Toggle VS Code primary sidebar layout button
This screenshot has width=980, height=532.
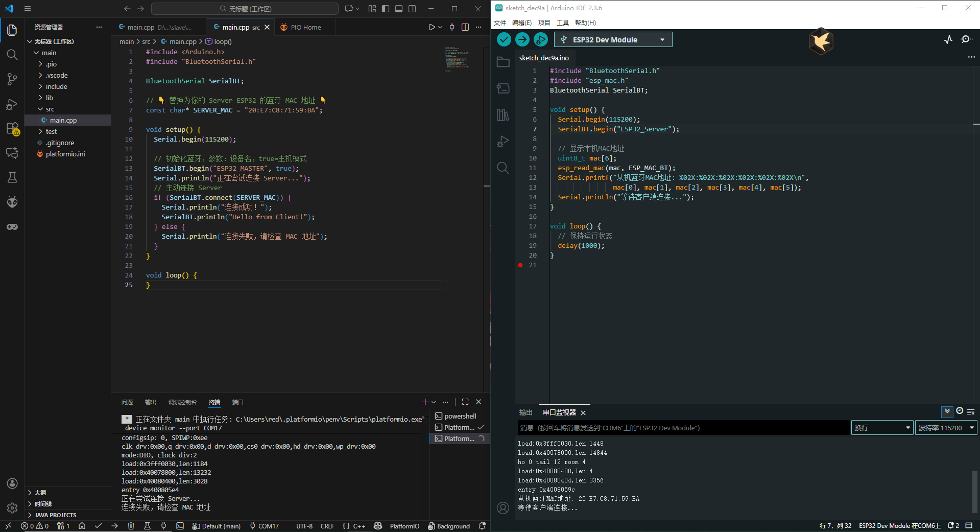[386, 9]
